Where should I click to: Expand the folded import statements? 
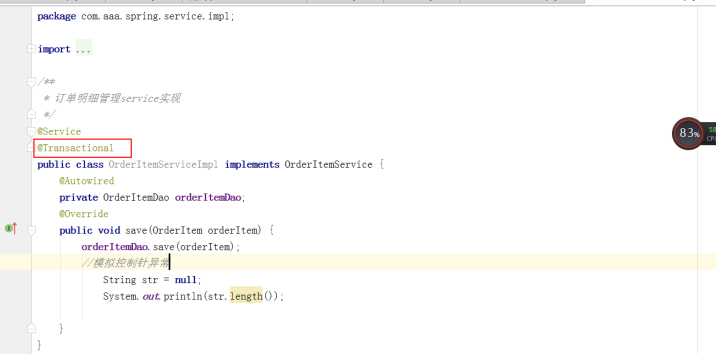pos(30,48)
